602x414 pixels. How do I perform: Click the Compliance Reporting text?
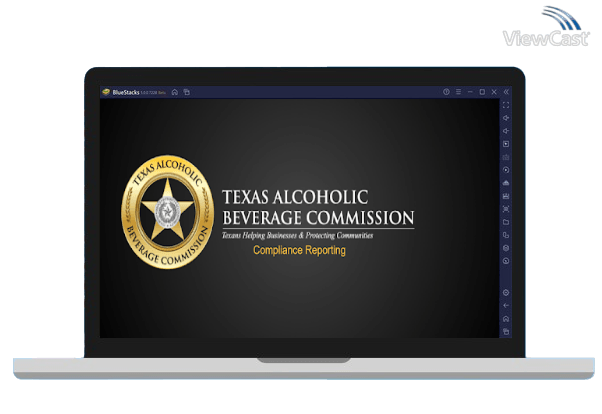click(299, 250)
